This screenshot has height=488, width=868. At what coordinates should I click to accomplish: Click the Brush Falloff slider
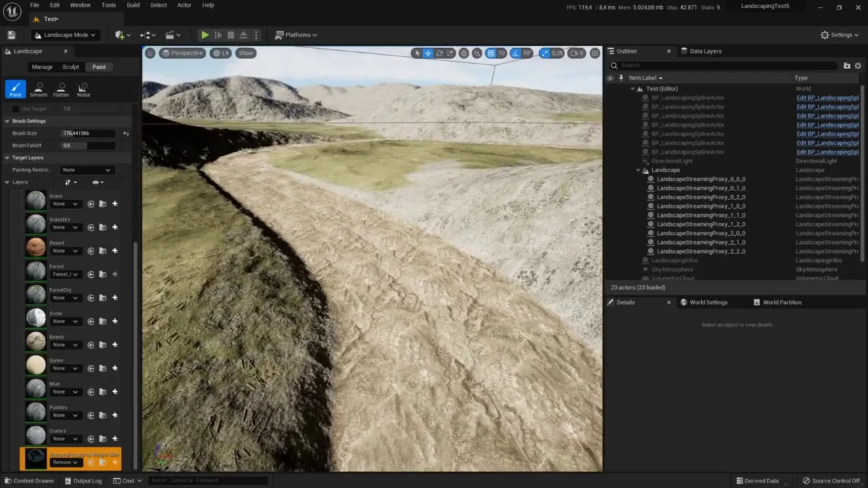87,145
